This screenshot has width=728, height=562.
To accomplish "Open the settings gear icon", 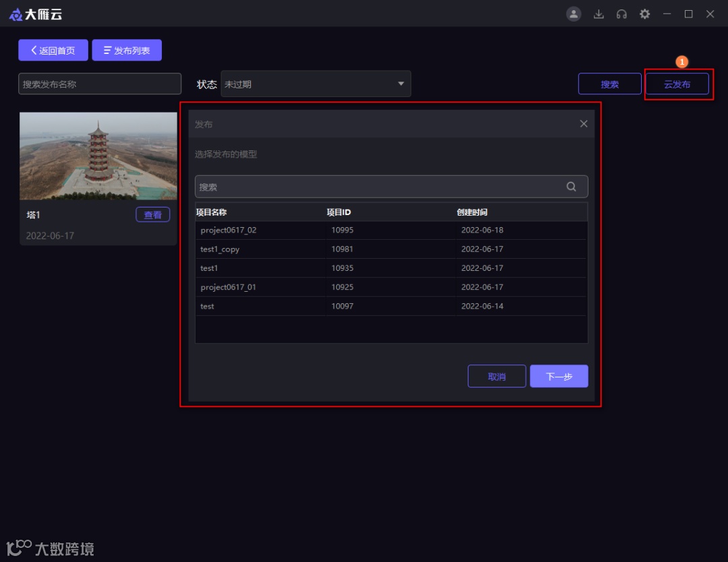I will 644,14.
